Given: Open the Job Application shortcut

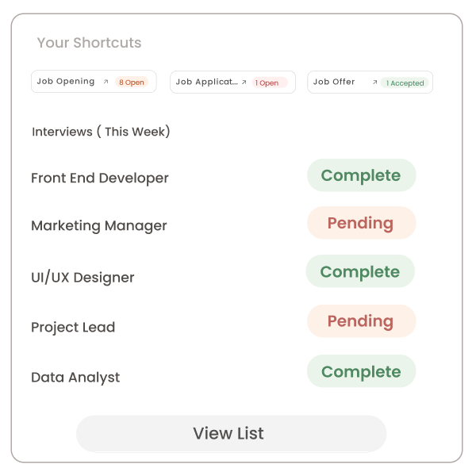Looking at the screenshot, I should pos(206,82).
